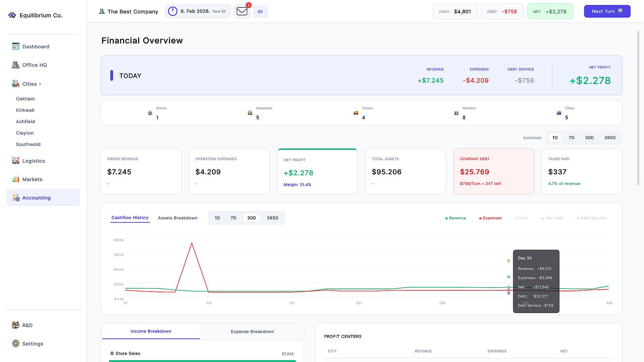Open Logistics using its sidebar icon
Viewport: 644px width, 362px height.
tap(16, 161)
